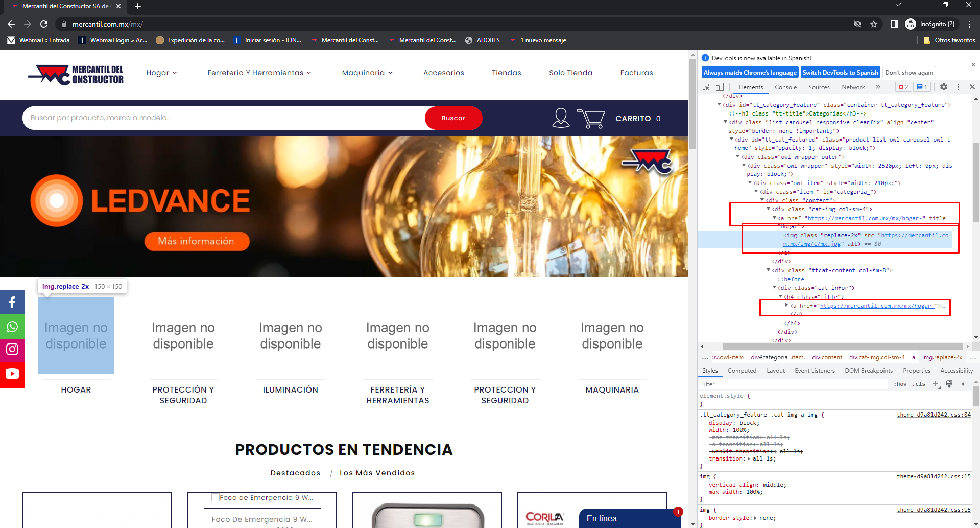Click Always match Chrome's language button
Screen dimensions: 980x528
pyautogui.click(x=750, y=73)
